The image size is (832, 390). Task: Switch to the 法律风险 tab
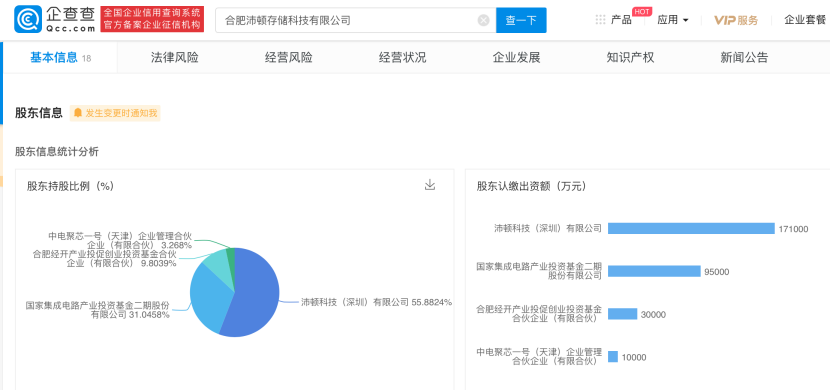pyautogui.click(x=175, y=58)
